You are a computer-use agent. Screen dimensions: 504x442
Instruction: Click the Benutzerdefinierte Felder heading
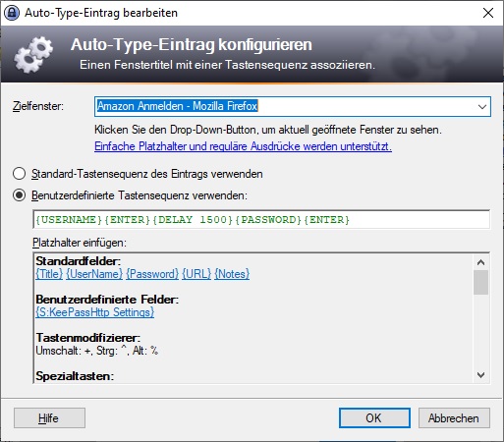coord(107,300)
